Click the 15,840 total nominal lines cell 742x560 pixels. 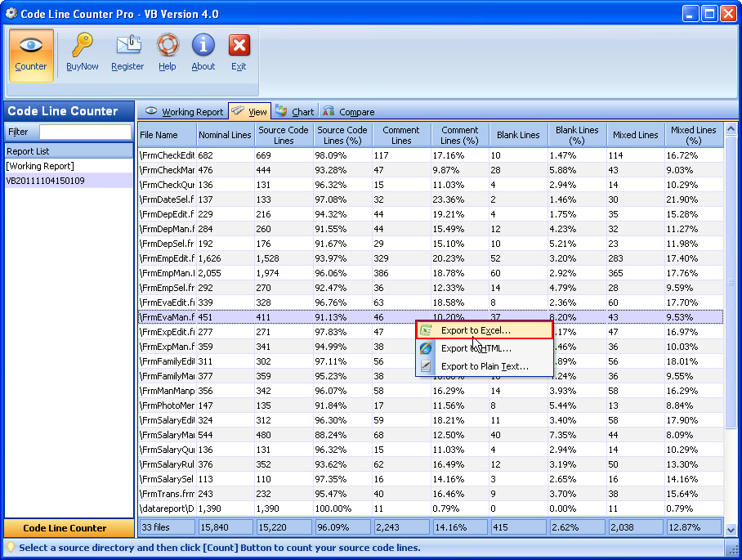coord(226,526)
